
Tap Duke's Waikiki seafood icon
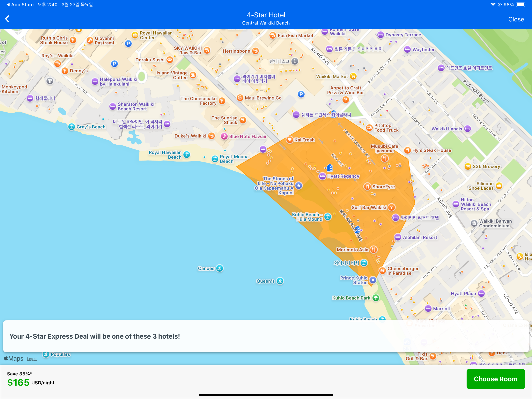(x=211, y=136)
